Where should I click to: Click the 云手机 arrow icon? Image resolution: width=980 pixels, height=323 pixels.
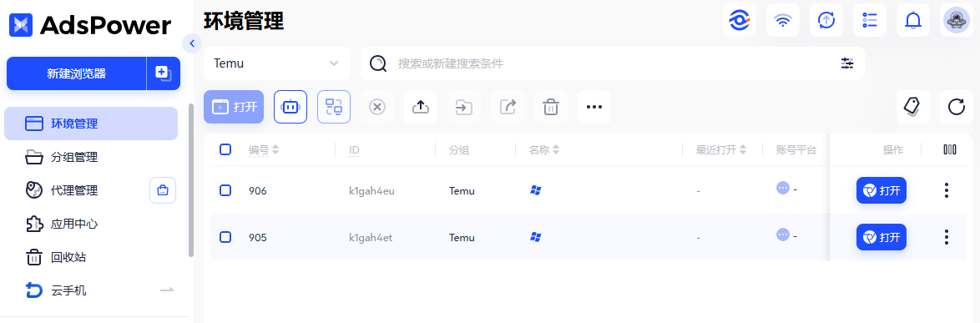pos(166,290)
